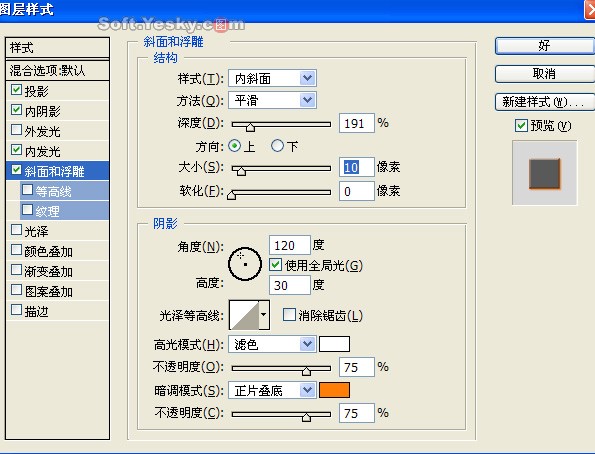
Task: Click the angle dial light direction control
Action: pos(245,263)
